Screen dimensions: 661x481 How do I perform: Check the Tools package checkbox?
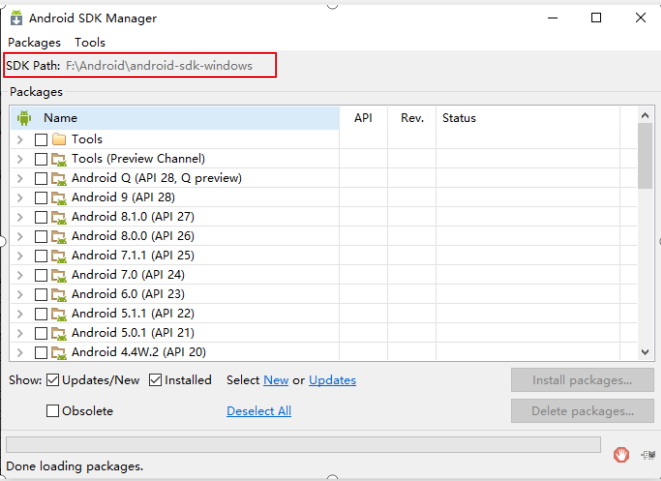(x=41, y=140)
